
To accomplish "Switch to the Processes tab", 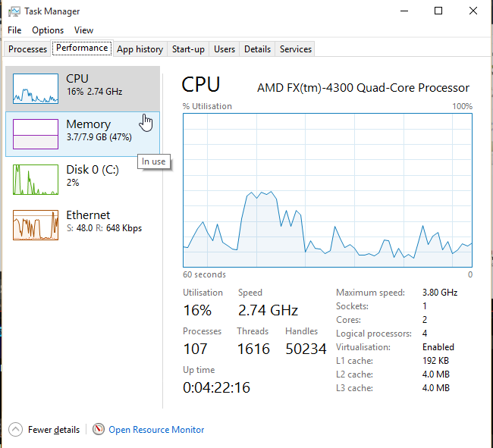I will click(28, 49).
